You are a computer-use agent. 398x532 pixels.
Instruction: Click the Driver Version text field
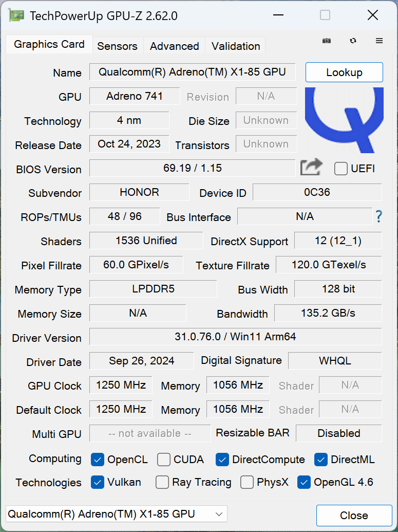point(235,337)
